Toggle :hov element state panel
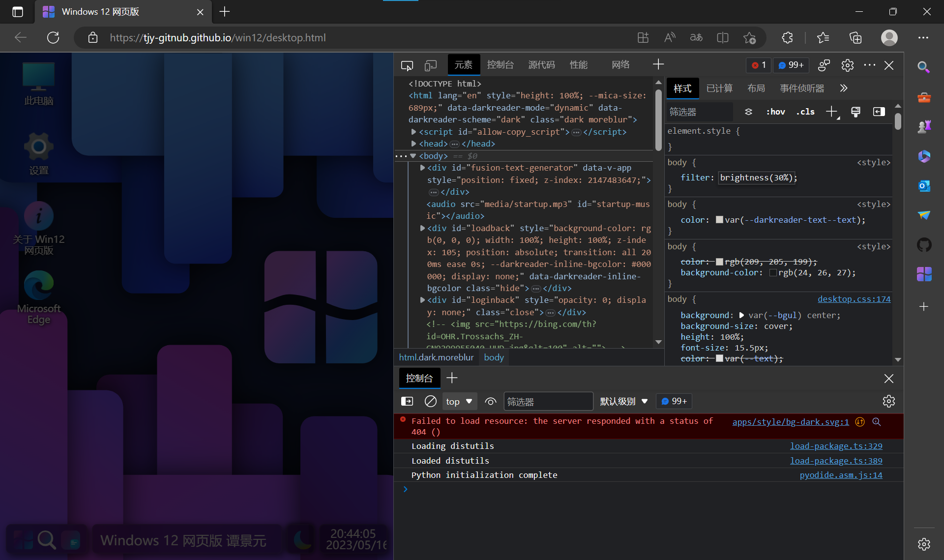 pos(775,112)
